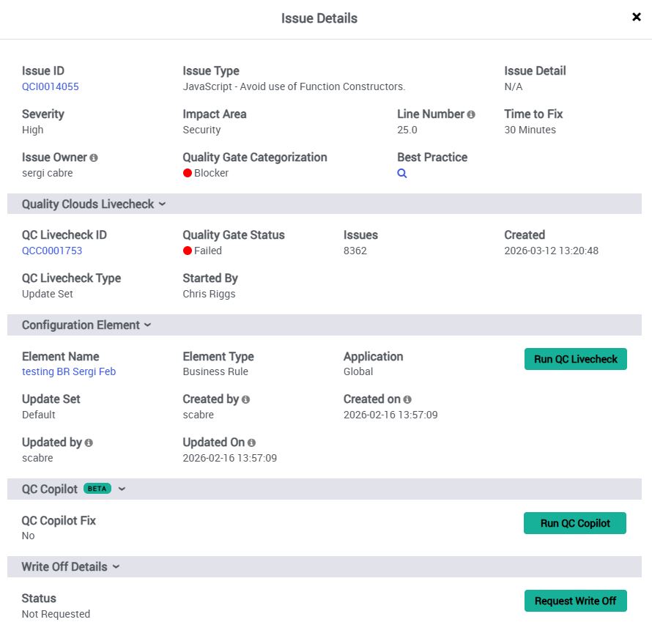This screenshot has width=652, height=644.
Task: Open Livecheck ID link QCC0001753
Action: click(52, 251)
